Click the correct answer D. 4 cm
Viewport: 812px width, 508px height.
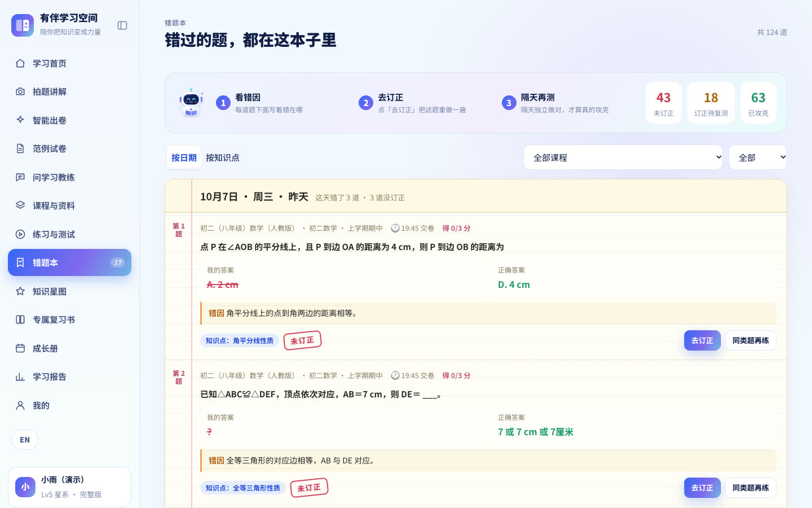point(514,284)
